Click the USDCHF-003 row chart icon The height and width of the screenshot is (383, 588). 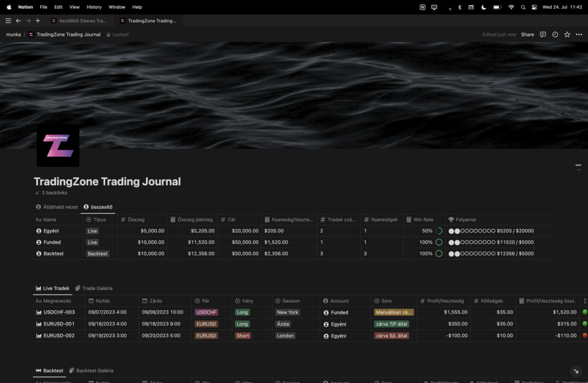pos(39,312)
